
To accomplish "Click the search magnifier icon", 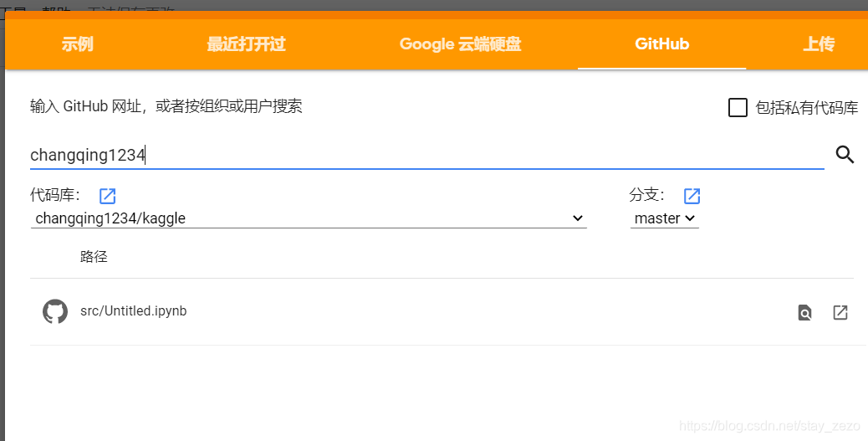I will [x=845, y=155].
